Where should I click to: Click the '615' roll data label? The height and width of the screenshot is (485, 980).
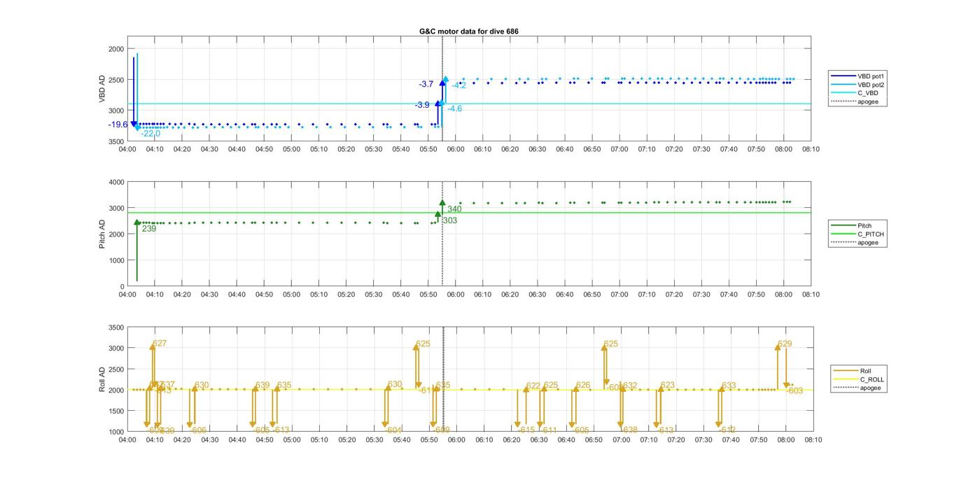click(527, 430)
